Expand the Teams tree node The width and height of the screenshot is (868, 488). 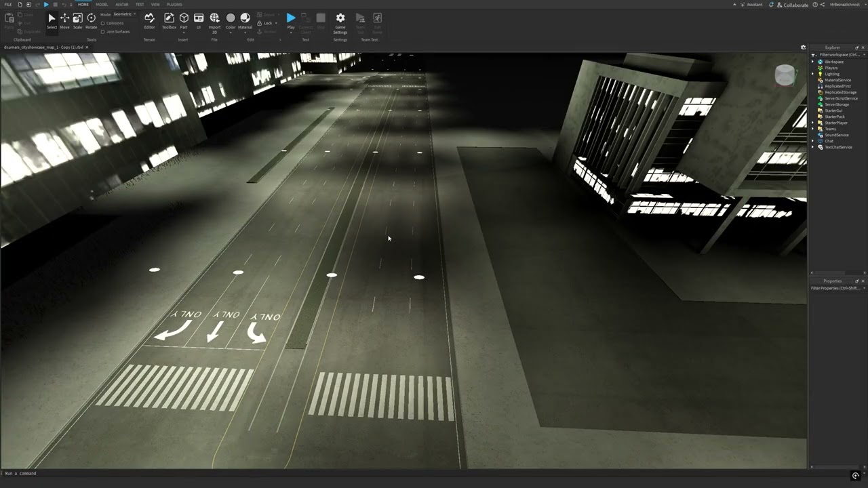(x=813, y=129)
